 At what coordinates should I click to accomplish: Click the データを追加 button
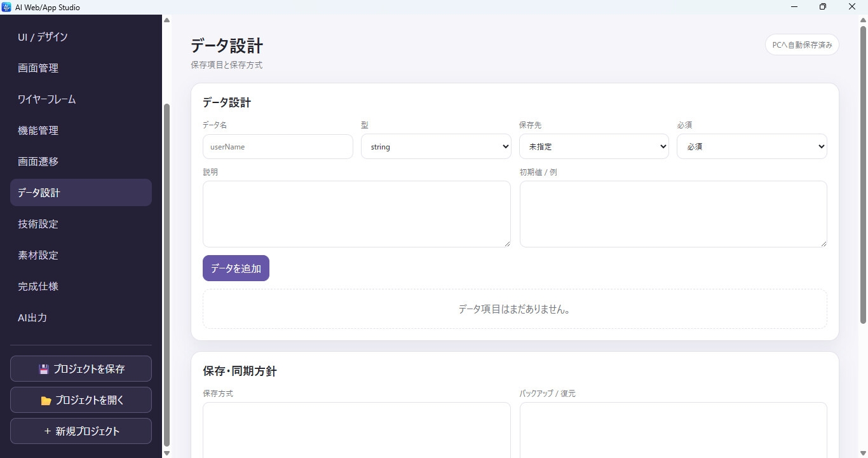(x=236, y=268)
